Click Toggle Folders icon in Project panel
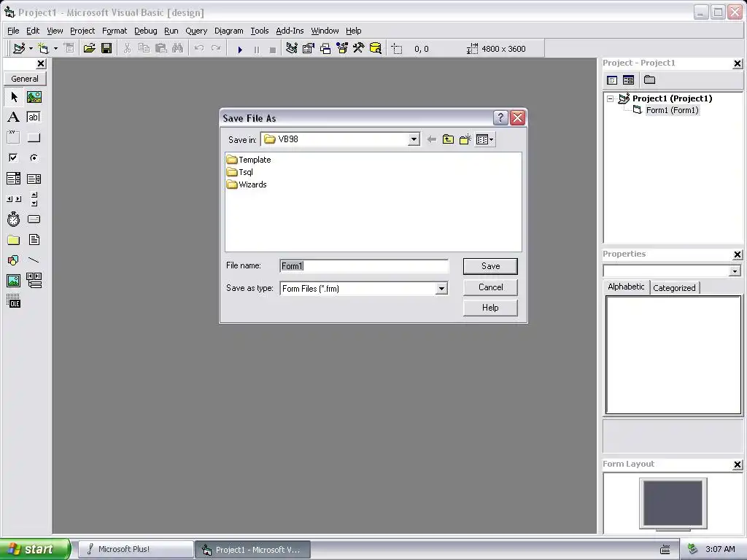The image size is (747, 560). (x=649, y=80)
